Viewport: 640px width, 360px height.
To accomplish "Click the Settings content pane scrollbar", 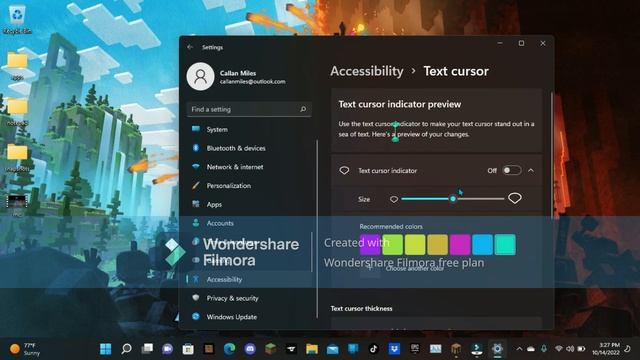I will (551, 155).
